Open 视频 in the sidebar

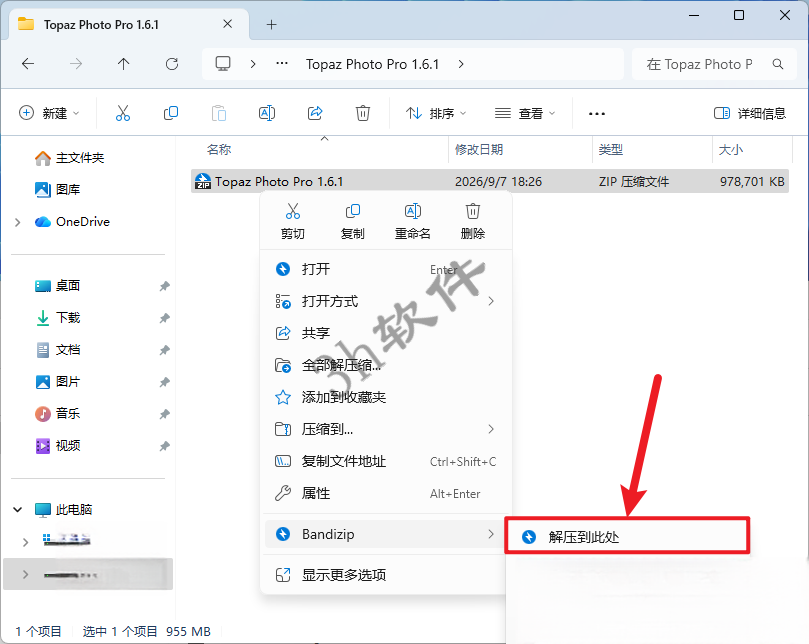click(x=58, y=445)
